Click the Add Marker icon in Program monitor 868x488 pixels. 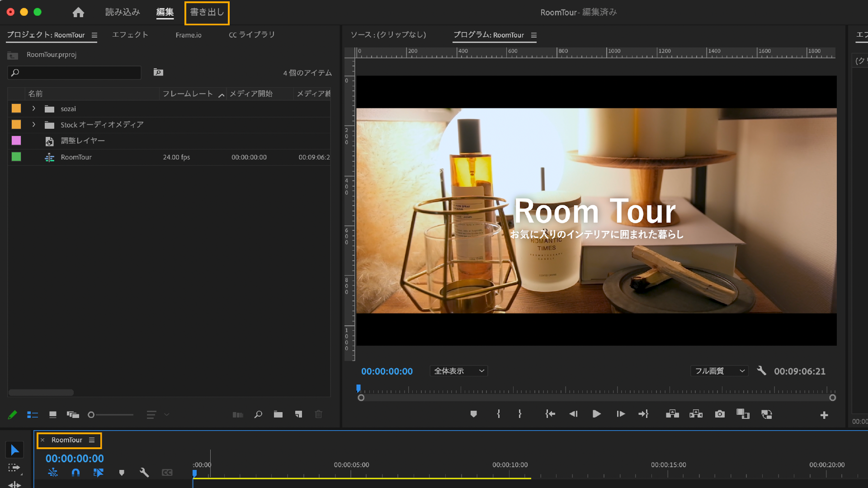(473, 414)
